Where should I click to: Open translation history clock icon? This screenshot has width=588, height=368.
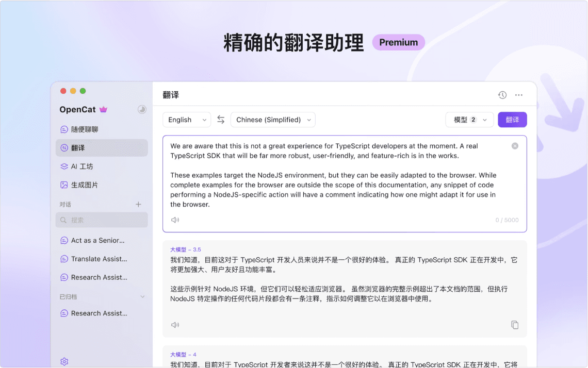click(502, 95)
